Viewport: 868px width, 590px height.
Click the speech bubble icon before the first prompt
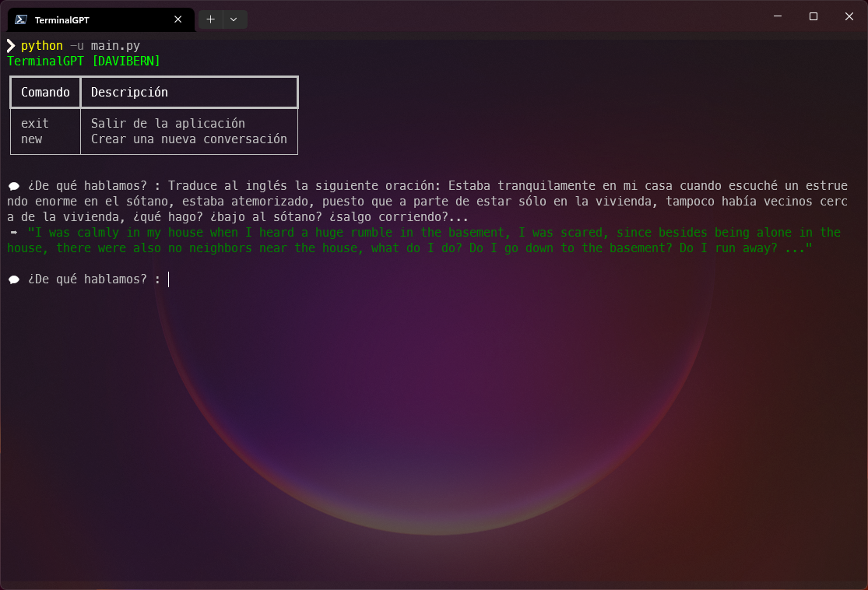click(13, 185)
